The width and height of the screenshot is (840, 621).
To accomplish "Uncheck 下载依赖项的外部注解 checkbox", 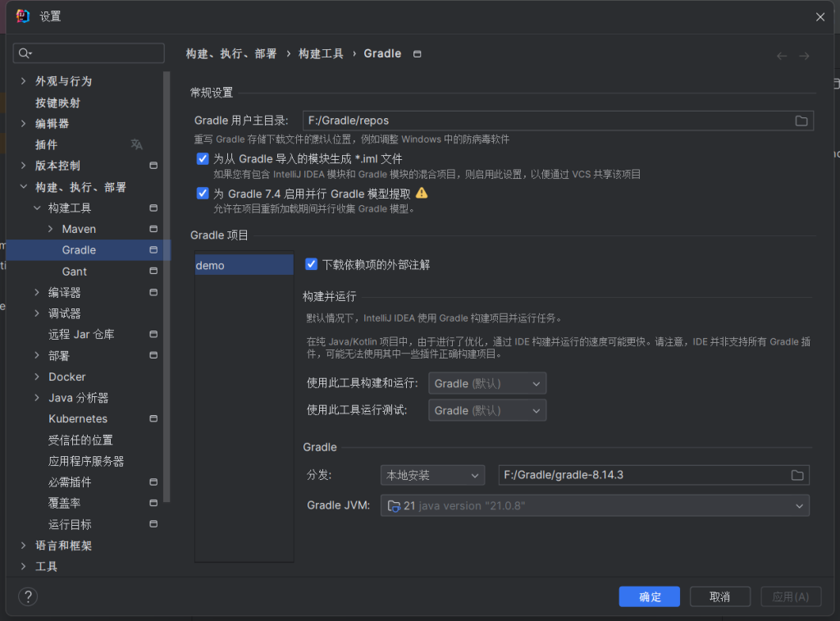I will click(x=311, y=264).
